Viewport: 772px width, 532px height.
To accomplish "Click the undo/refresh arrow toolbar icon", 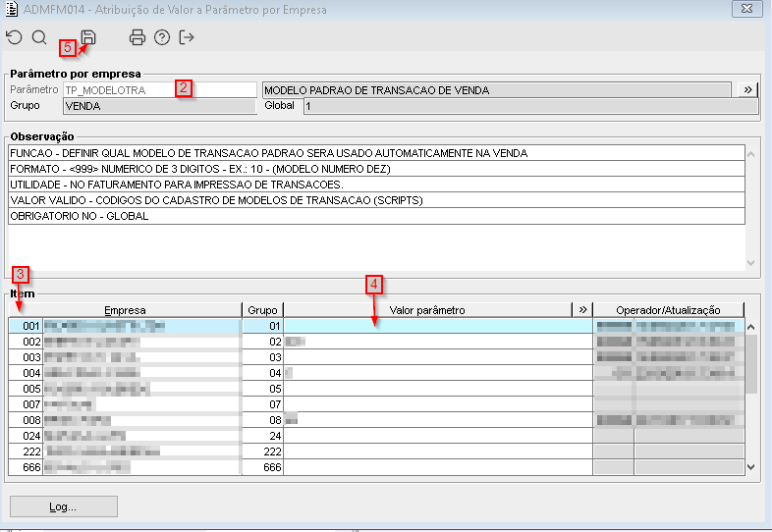I will pyautogui.click(x=15, y=37).
